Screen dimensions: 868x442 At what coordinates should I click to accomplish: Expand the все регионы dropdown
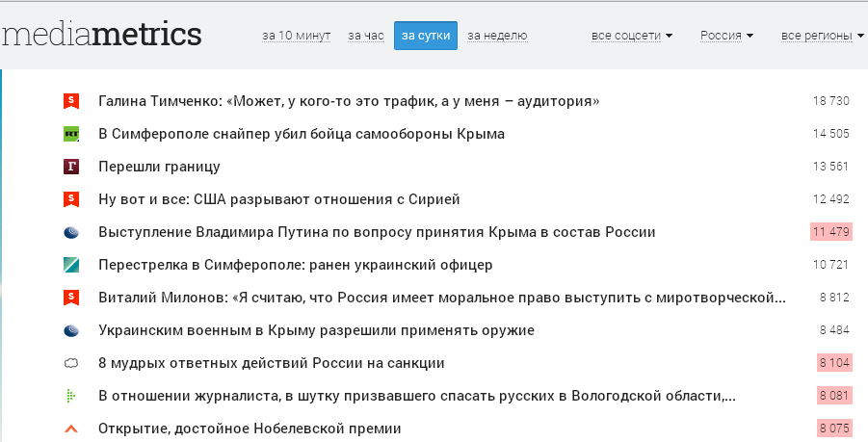[x=822, y=36]
